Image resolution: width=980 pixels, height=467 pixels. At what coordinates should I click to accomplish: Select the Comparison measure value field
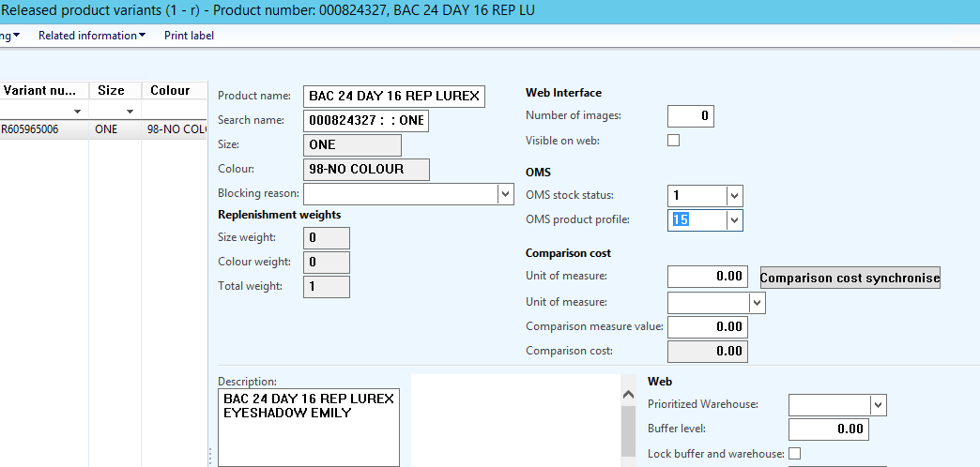pos(708,327)
